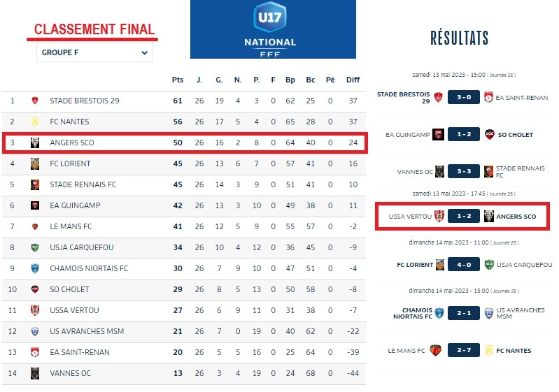Click Chamois Niortais FC crest in standings
This screenshot has height=392, width=559.
[34, 268]
